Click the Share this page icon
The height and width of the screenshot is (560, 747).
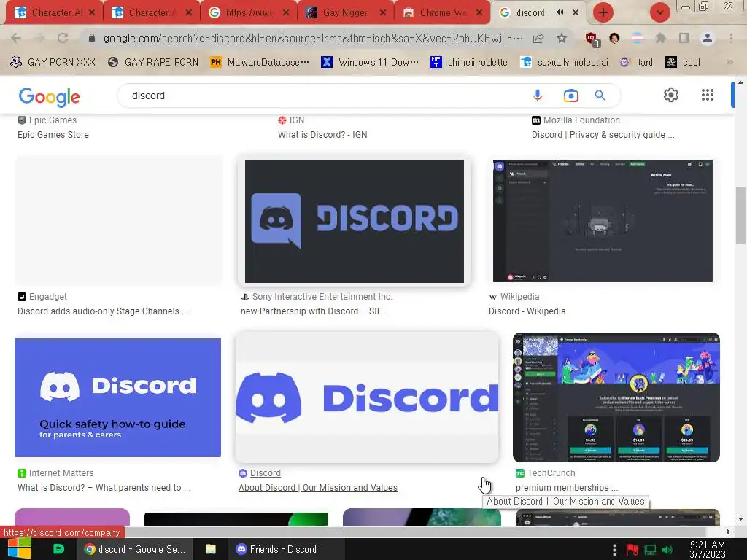point(538,38)
